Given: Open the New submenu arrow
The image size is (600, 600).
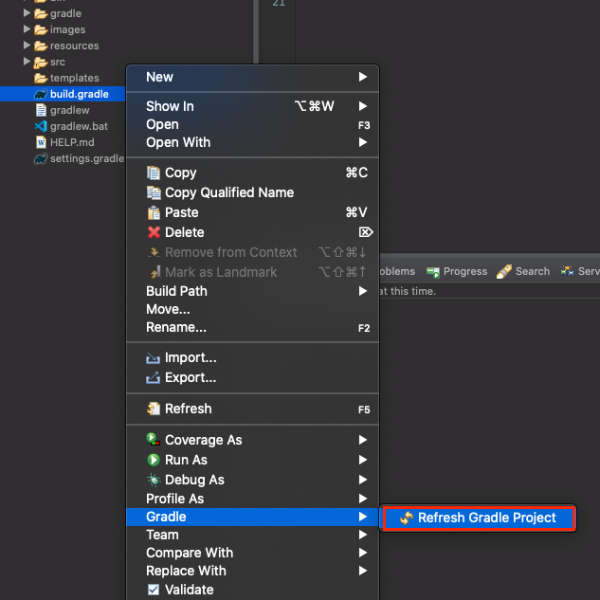Looking at the screenshot, I should (x=363, y=77).
